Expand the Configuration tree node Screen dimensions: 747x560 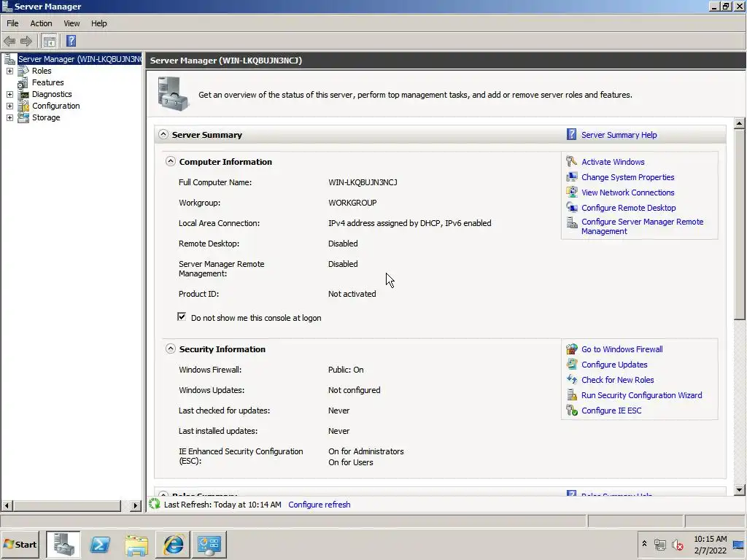click(x=9, y=106)
